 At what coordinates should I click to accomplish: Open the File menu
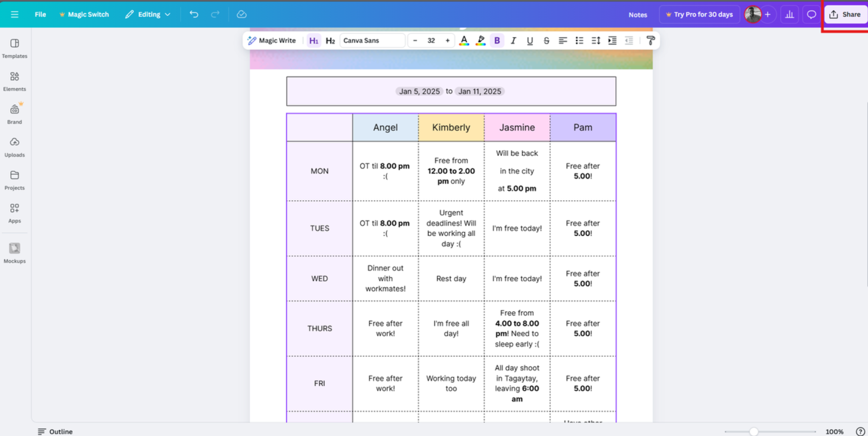pos(40,14)
